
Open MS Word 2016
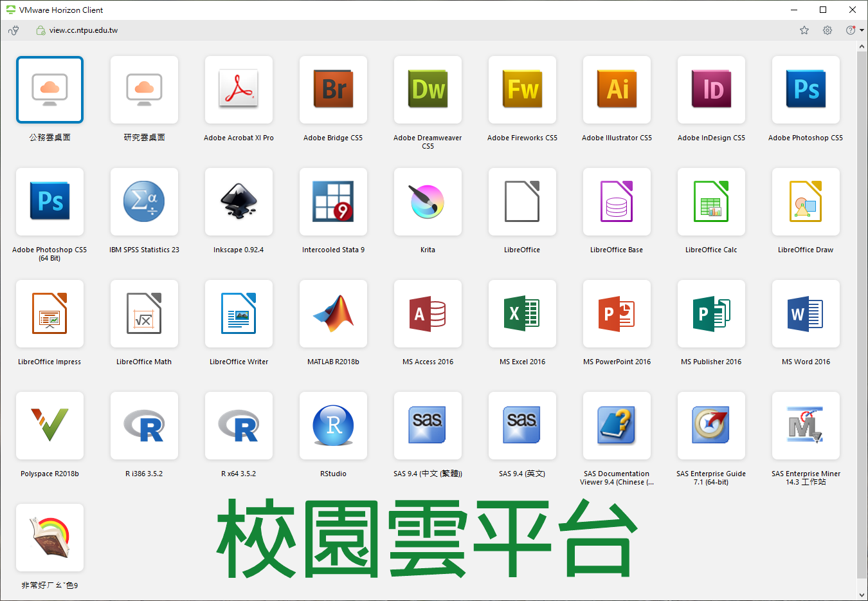tap(806, 313)
